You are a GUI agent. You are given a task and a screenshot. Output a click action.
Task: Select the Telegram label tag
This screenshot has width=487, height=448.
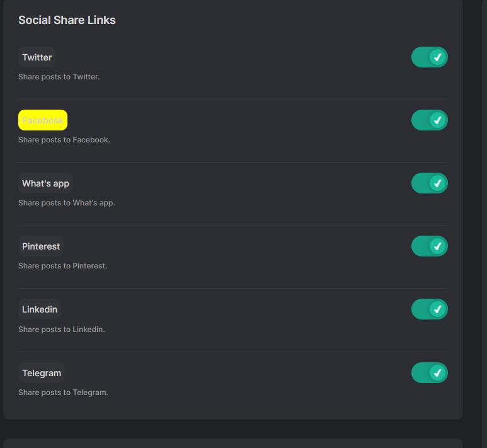pyautogui.click(x=42, y=373)
